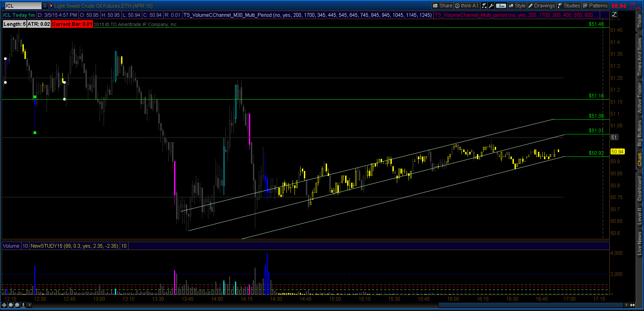Select the Dashboard sidebar tab
The width and height of the screenshot is (644, 311).
point(640,188)
